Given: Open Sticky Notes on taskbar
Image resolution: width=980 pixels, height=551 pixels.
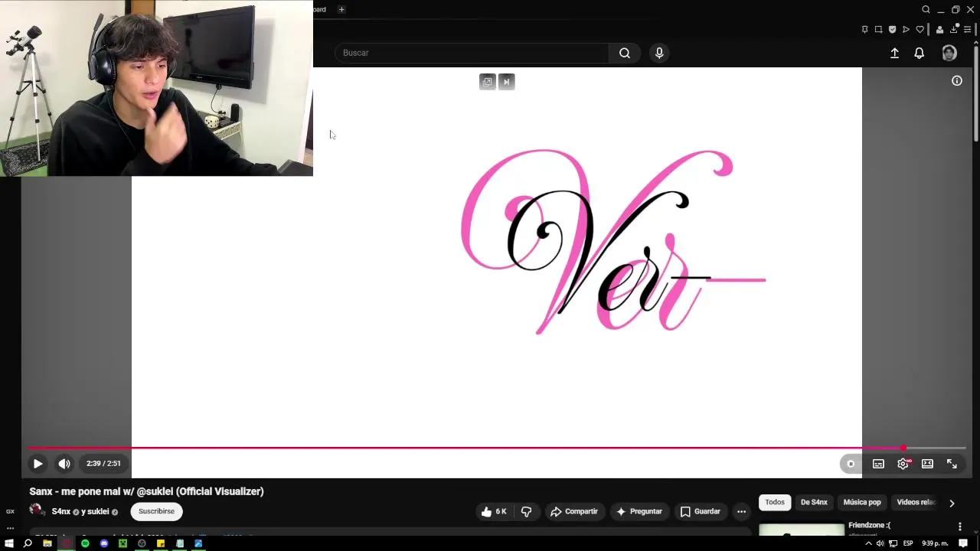Looking at the screenshot, I should (x=161, y=543).
